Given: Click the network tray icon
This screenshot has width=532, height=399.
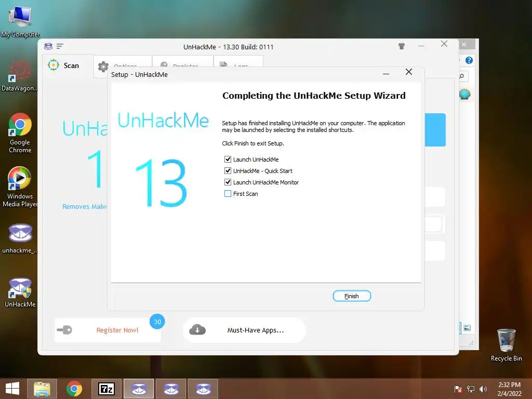Looking at the screenshot, I should tap(471, 389).
